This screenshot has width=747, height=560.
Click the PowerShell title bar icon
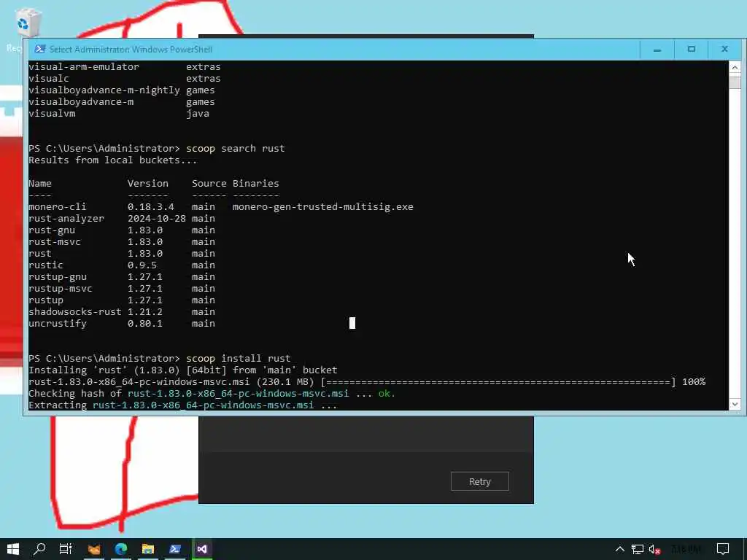40,49
